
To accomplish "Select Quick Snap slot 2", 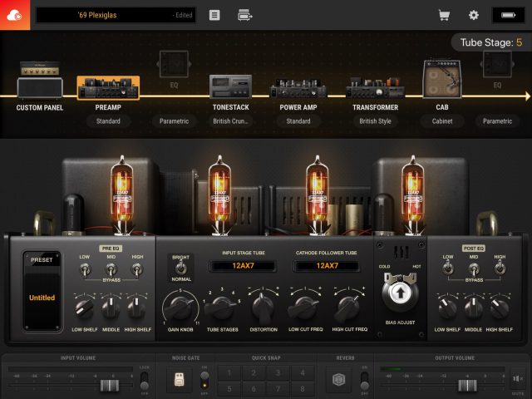I will point(254,373).
